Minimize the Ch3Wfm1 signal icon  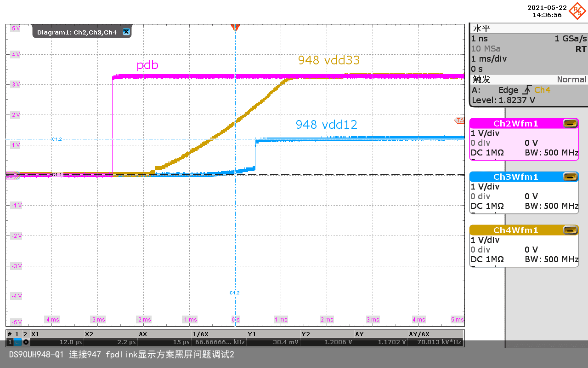(x=570, y=177)
